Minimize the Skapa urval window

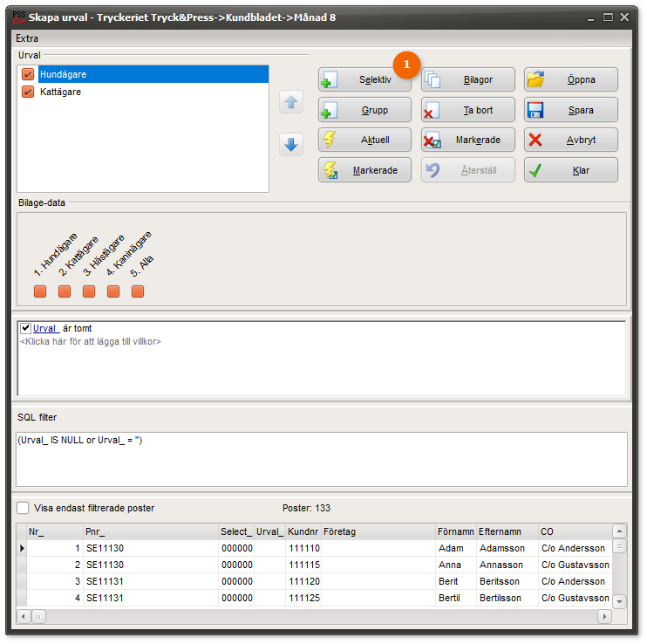tap(591, 18)
